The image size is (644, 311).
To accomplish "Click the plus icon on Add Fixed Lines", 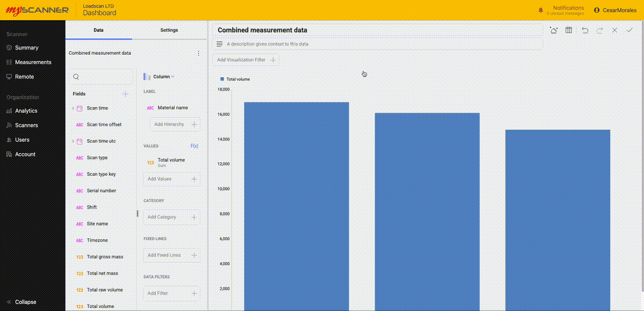I will tap(194, 255).
